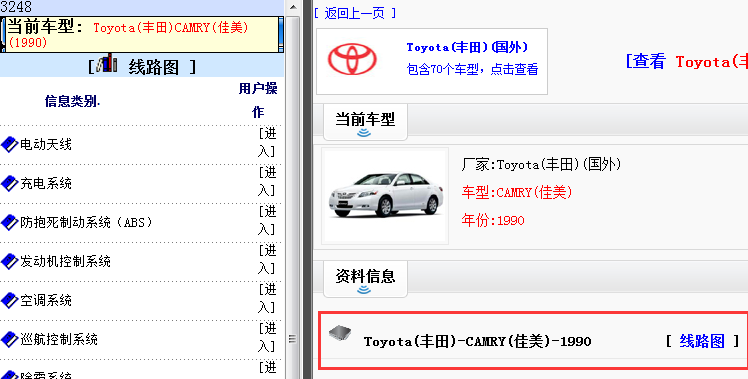Image resolution: width=748 pixels, height=379 pixels.
Task: Click 包含70个车型,点击查看 link
Action: point(472,70)
